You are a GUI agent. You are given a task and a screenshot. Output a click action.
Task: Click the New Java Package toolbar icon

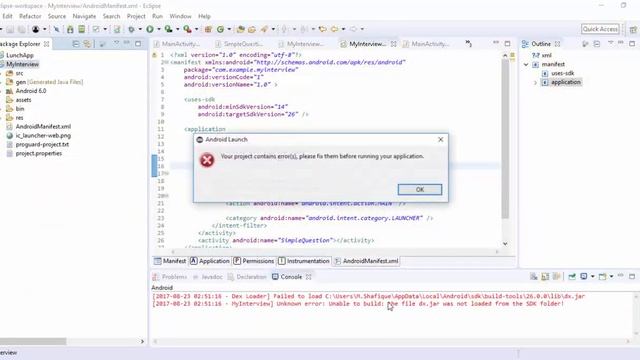[208, 29]
